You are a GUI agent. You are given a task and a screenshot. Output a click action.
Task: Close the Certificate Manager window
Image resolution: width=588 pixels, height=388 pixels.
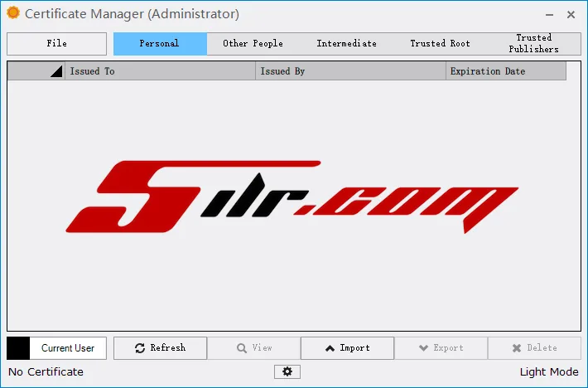(x=571, y=15)
